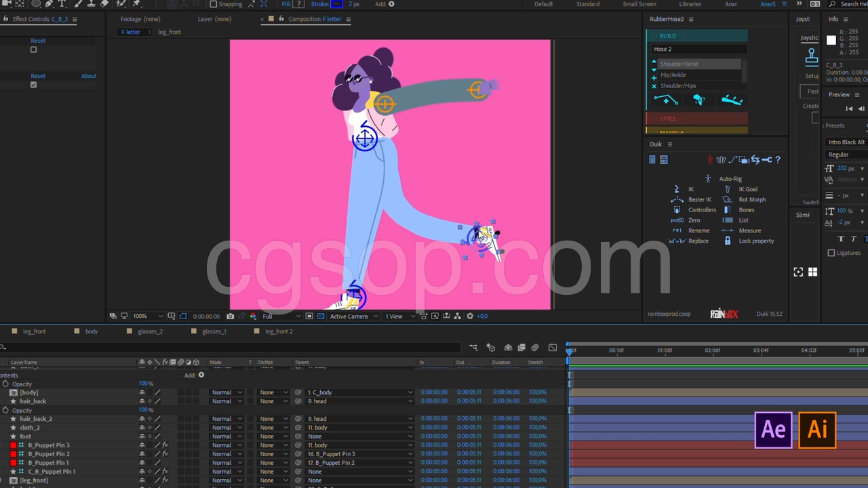Click the Duik IK Goal icon
Viewport: 868px width, 488px height.
(x=728, y=189)
